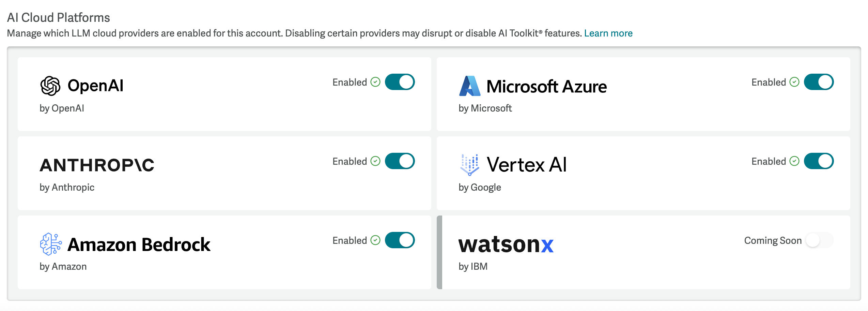
Task: Click the checkmark beside Amazon Bedrock's Enabled text
Action: [375, 240]
